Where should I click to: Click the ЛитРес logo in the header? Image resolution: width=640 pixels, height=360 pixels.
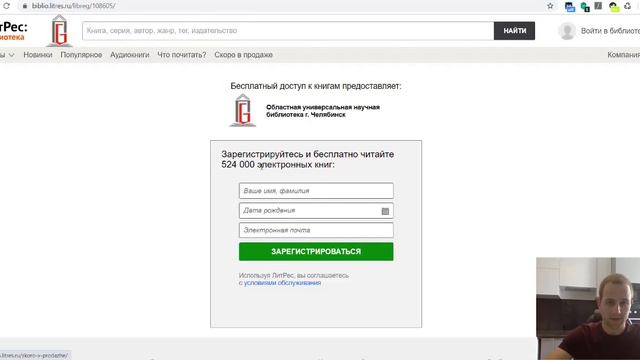pos(13,31)
